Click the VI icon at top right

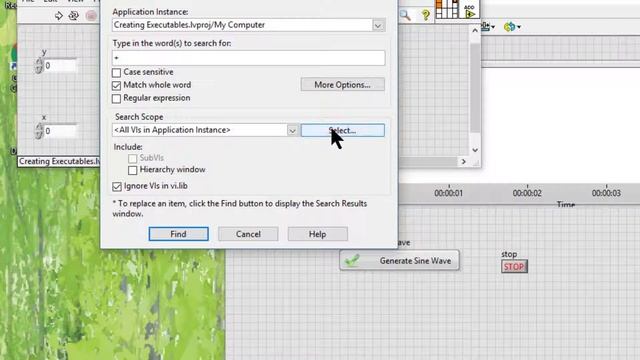469,9
